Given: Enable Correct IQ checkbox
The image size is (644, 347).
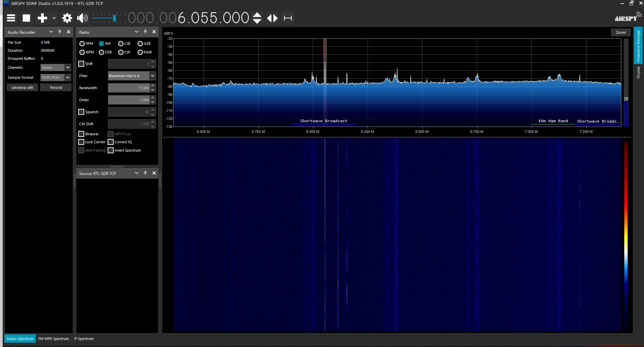Looking at the screenshot, I should pyautogui.click(x=111, y=142).
